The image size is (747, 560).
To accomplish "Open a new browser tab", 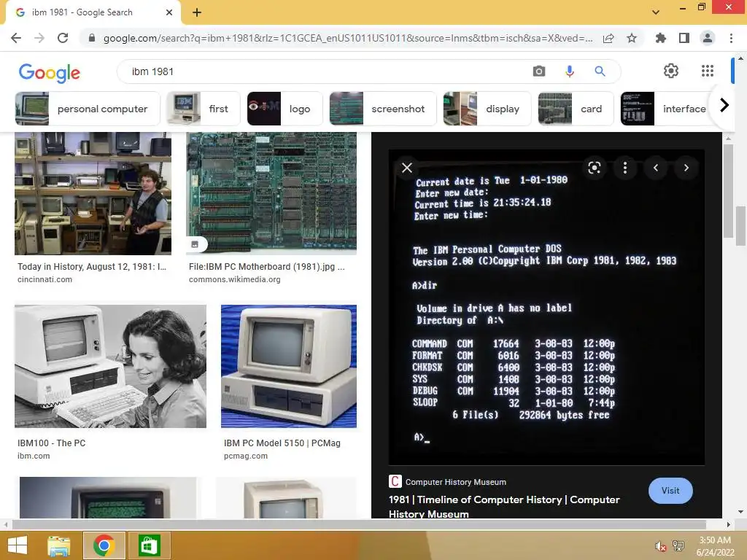I will point(197,12).
